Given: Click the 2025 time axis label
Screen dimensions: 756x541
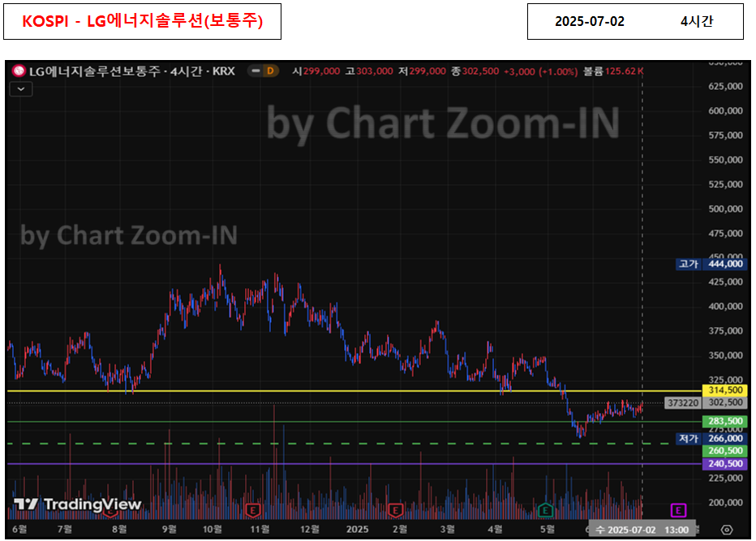Looking at the screenshot, I should coord(357,530).
